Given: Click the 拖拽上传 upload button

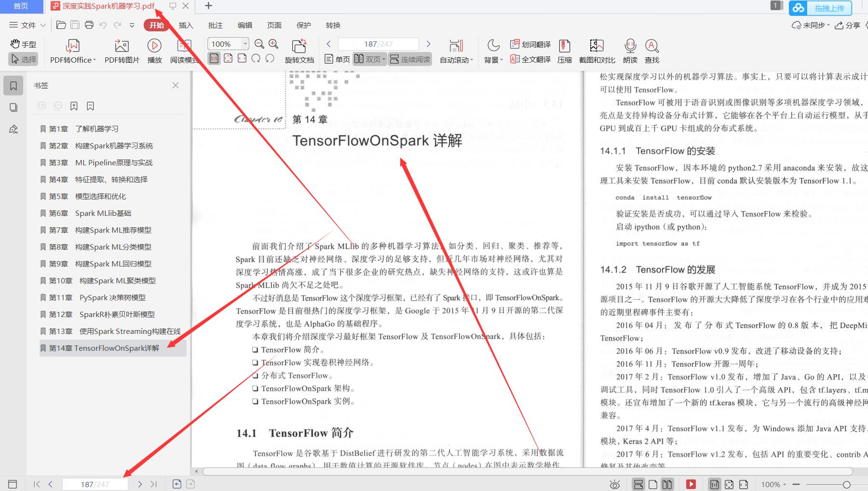Looking at the screenshot, I should 821,8.
